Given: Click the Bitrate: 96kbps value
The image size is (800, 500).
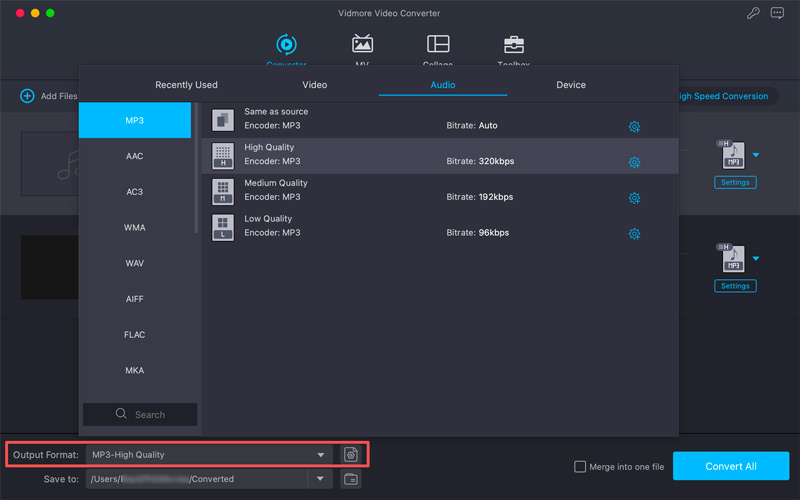Looking at the screenshot, I should (478, 233).
